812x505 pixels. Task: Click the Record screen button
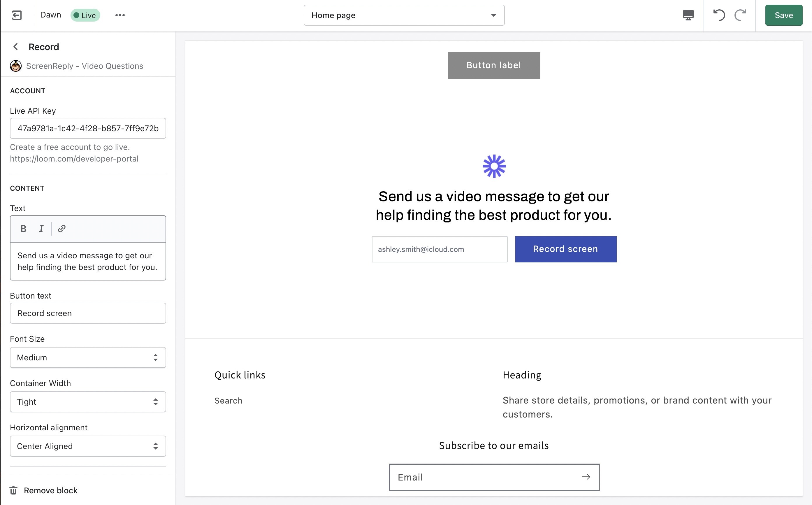(565, 249)
